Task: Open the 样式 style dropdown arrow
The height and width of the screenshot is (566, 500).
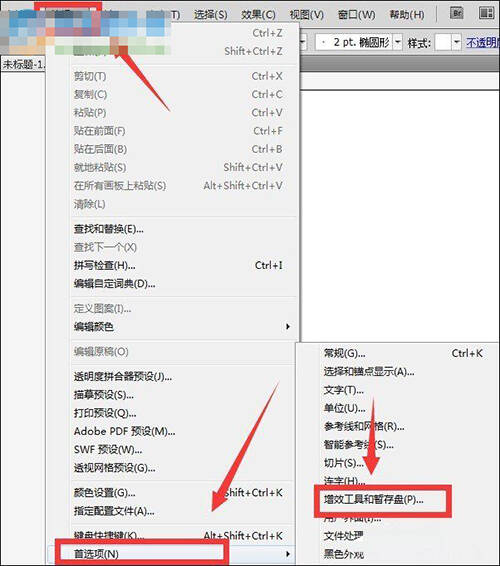Action: [x=457, y=43]
